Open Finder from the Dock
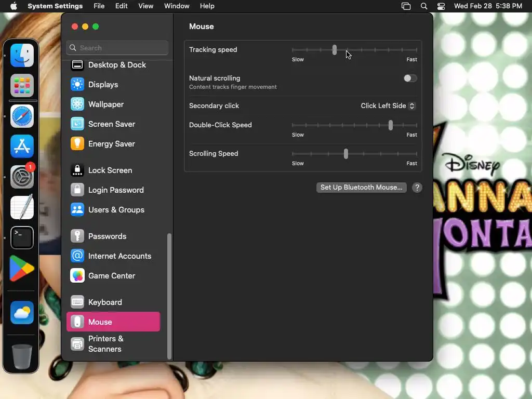Image resolution: width=532 pixels, height=399 pixels. tap(22, 55)
